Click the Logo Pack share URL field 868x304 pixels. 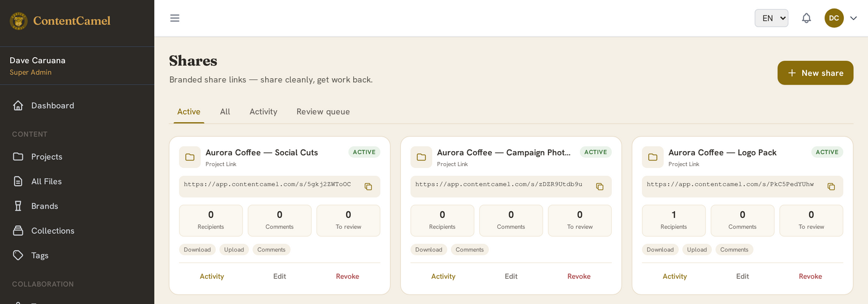[743, 187]
